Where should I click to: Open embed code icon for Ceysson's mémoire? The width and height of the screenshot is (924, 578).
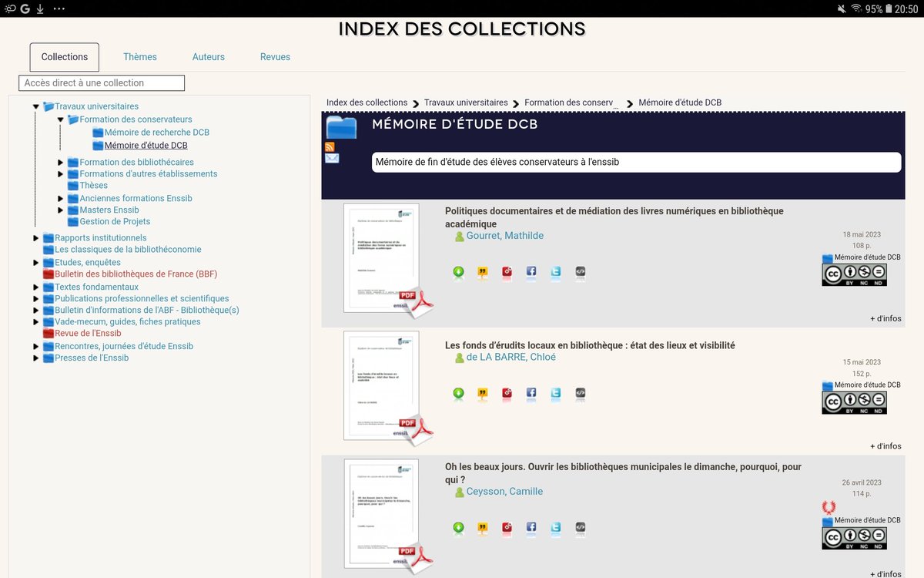(581, 528)
